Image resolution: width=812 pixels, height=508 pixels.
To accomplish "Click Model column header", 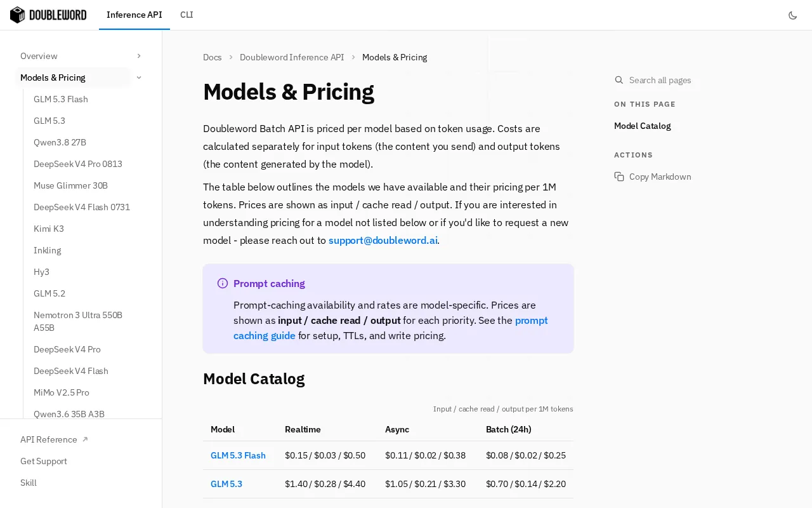I will pyautogui.click(x=223, y=429).
